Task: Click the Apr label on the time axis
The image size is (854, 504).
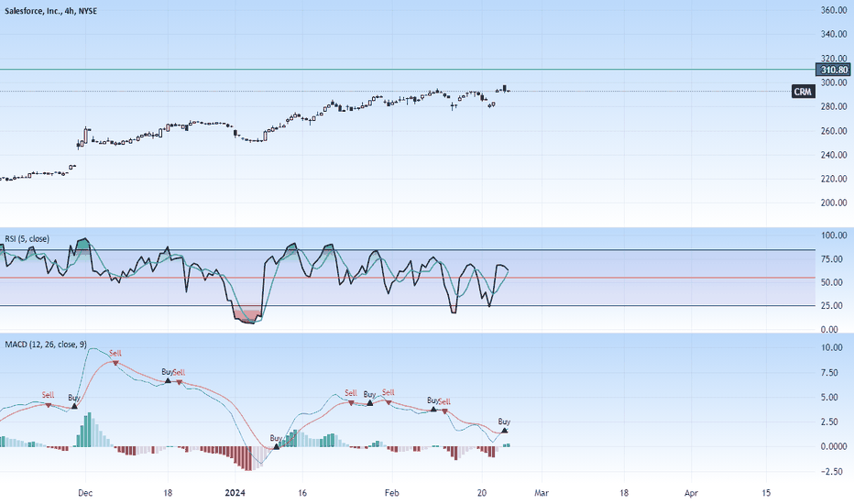Action: tap(691, 493)
